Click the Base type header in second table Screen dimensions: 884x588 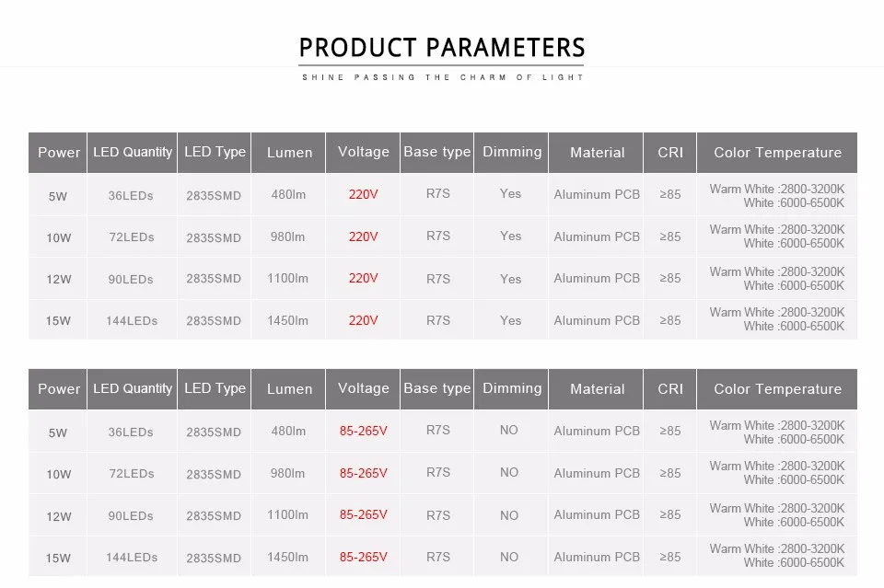tap(436, 388)
